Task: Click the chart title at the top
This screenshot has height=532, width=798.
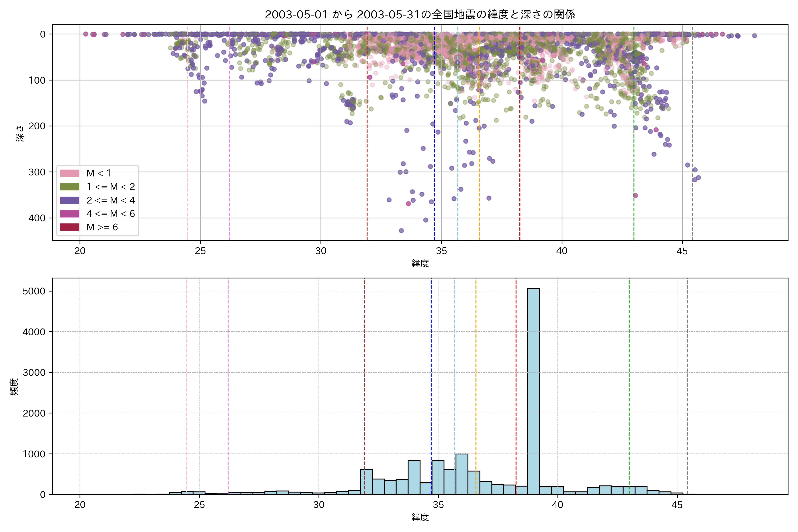Action: [x=420, y=15]
